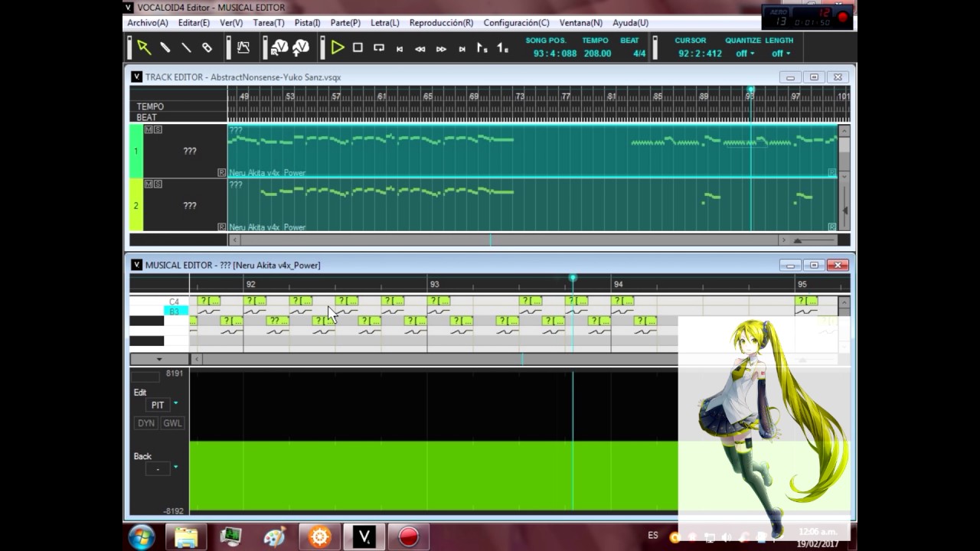Click the VOCALOID taskbar icon

pyautogui.click(x=364, y=537)
